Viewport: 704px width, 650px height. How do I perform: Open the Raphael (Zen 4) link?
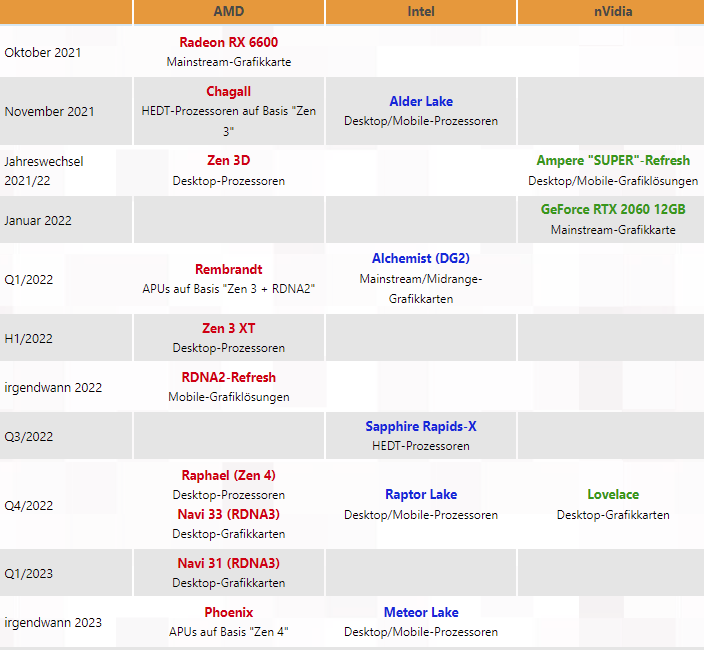[x=228, y=475]
